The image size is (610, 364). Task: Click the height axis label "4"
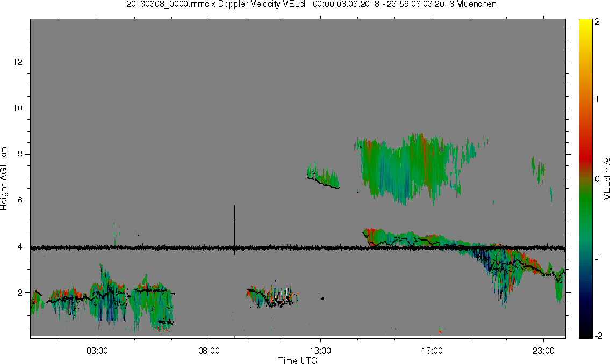[x=20, y=246]
